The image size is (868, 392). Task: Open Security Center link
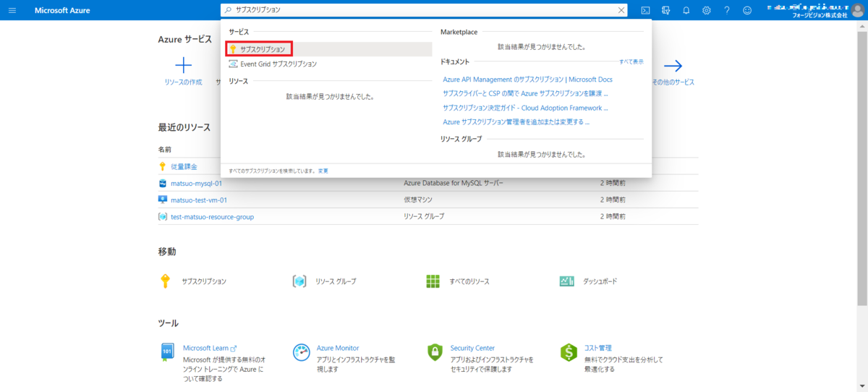coord(472,348)
